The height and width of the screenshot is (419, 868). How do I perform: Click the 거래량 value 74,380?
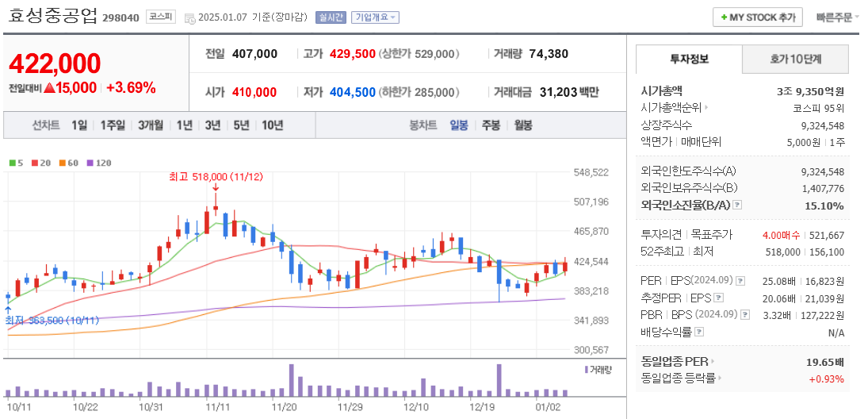click(x=549, y=54)
